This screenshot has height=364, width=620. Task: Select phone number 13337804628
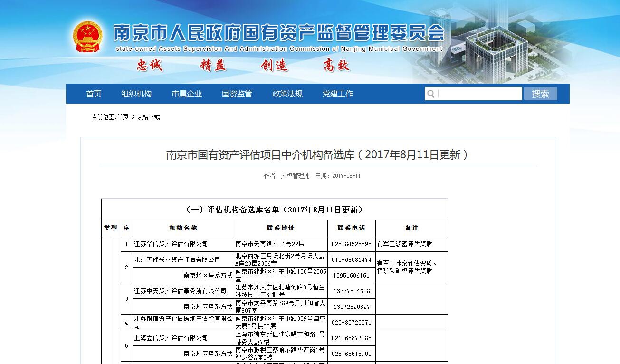point(352,291)
